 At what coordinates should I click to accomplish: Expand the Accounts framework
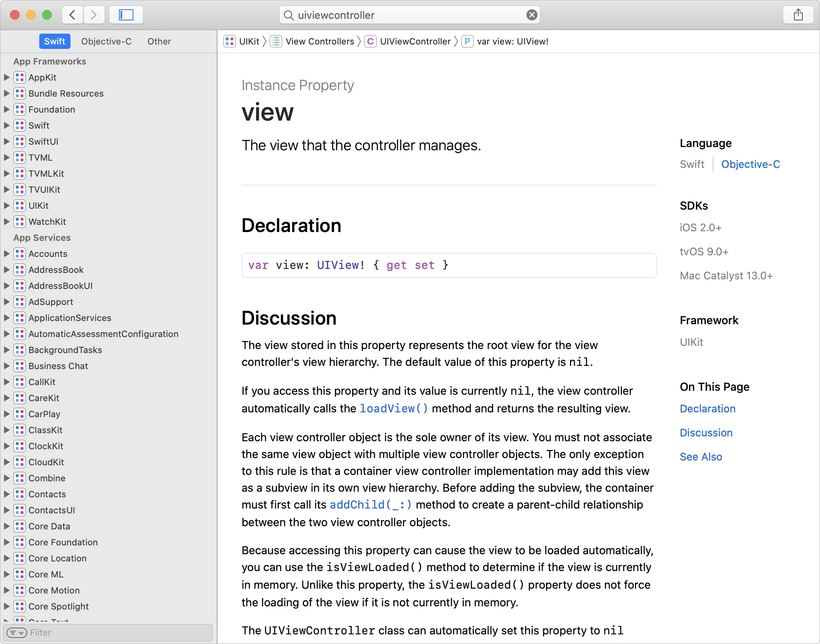point(6,254)
